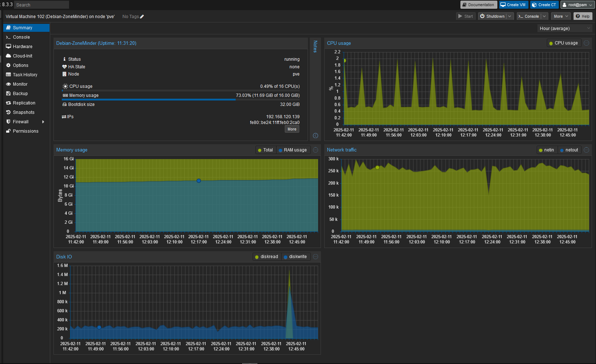Image resolution: width=596 pixels, height=364 pixels.
Task: Click the Firewall shield icon
Action: pyautogui.click(x=8, y=122)
